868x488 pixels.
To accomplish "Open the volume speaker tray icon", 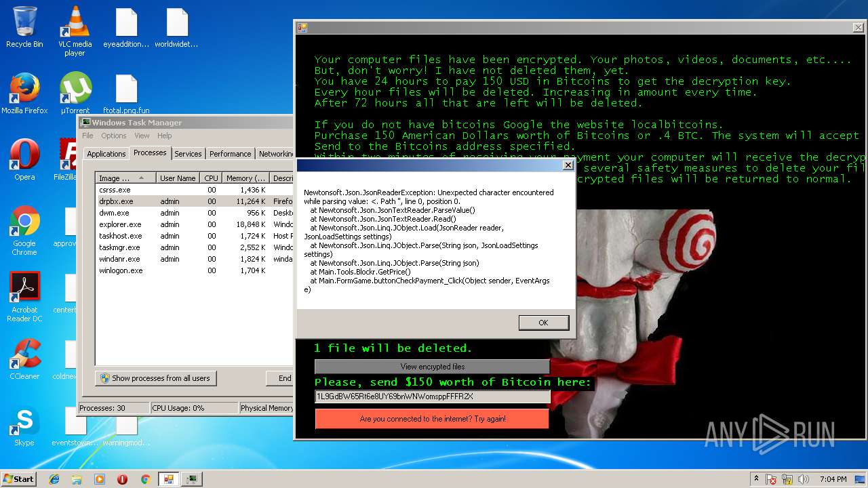I will 804,479.
